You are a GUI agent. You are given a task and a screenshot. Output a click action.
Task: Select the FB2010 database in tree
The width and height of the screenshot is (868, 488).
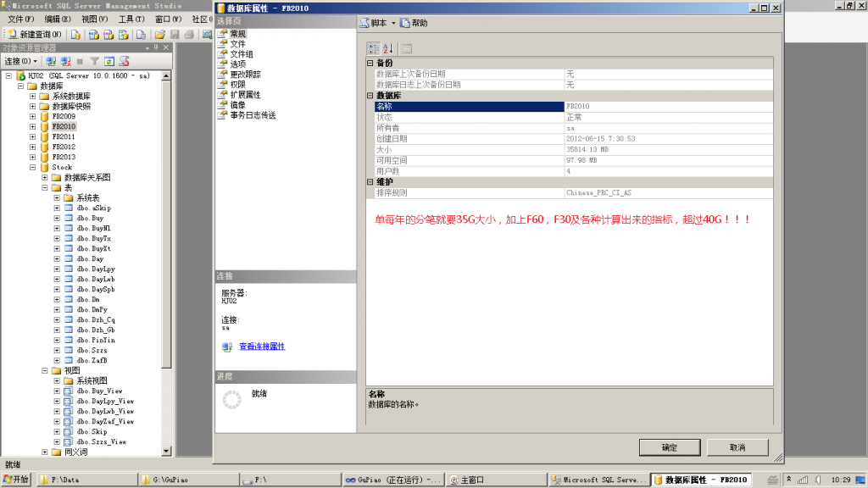pyautogui.click(x=64, y=127)
